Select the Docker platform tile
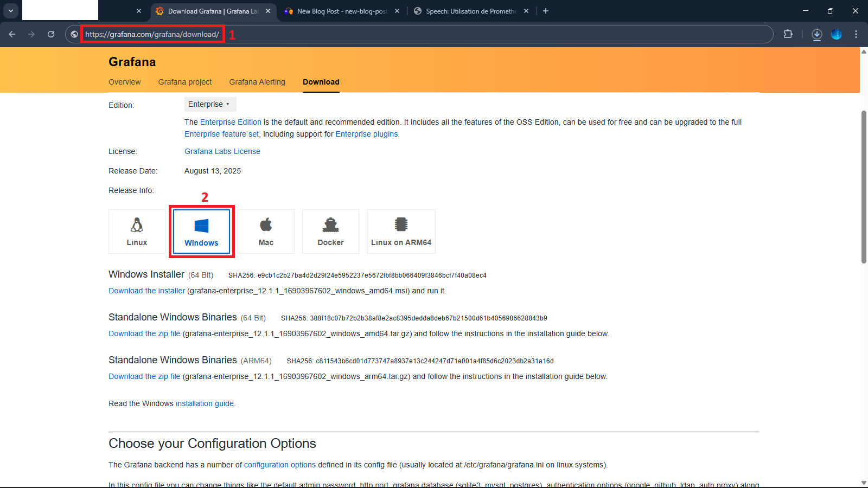Viewport: 868px width, 488px height. tap(330, 232)
